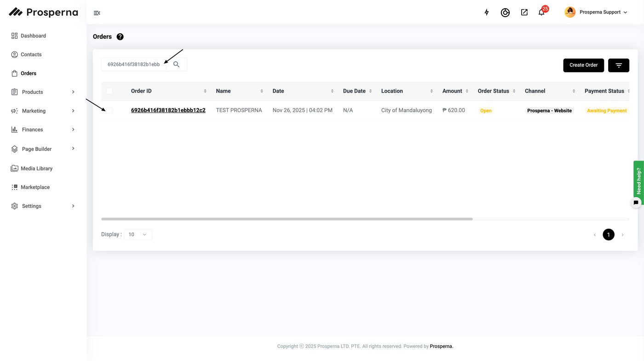The width and height of the screenshot is (644, 361).
Task: Sort by Due Date column arrows
Action: coord(370,91)
